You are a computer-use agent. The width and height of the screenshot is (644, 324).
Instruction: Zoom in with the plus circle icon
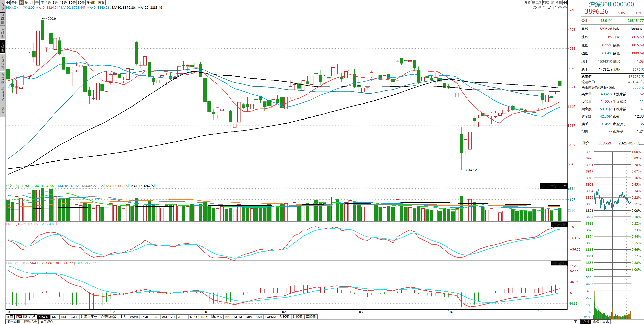560,8
